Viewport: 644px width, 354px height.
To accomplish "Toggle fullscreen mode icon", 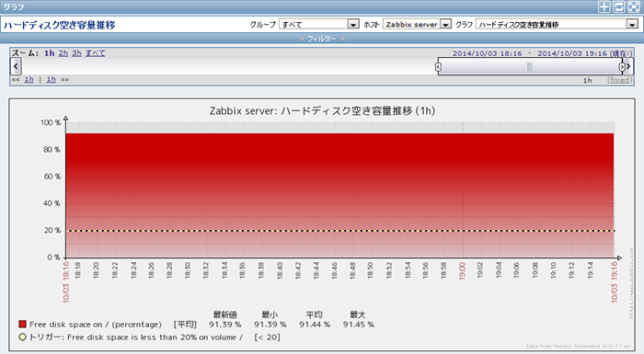I will [634, 7].
